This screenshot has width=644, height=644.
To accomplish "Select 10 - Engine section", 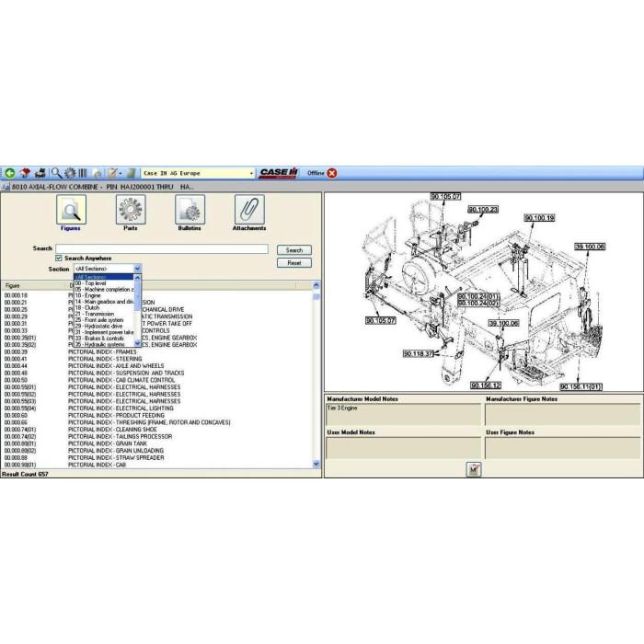I will coord(104,295).
